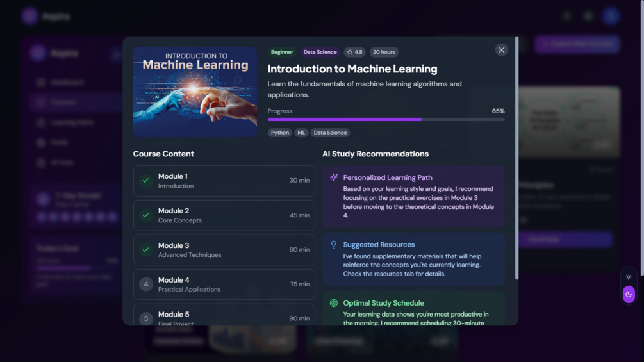
Task: Click the Data Science category badge at the top
Action: point(320,52)
